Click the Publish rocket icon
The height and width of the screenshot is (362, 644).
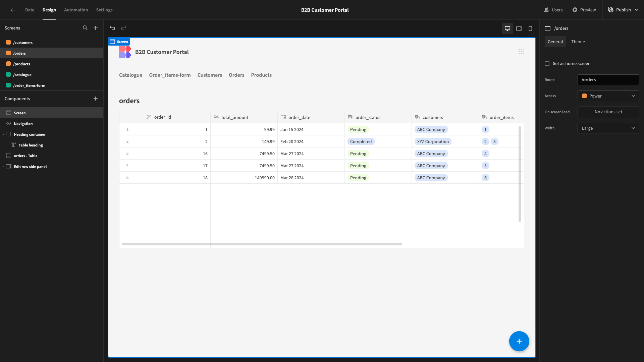click(x=611, y=10)
